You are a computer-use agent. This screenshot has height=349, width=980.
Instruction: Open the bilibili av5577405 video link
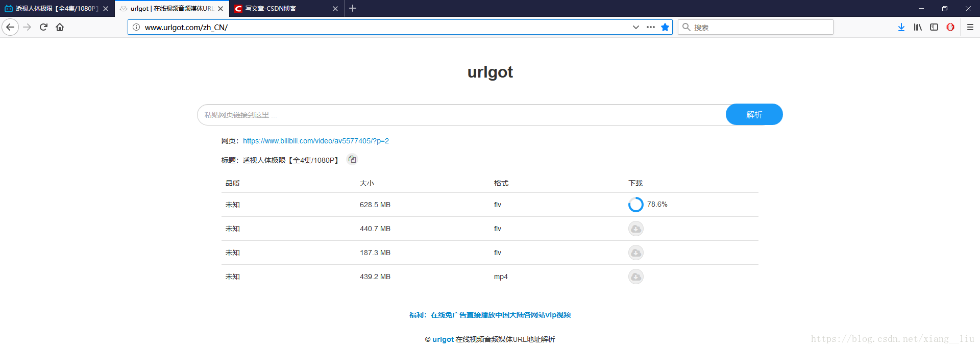pyautogui.click(x=316, y=141)
